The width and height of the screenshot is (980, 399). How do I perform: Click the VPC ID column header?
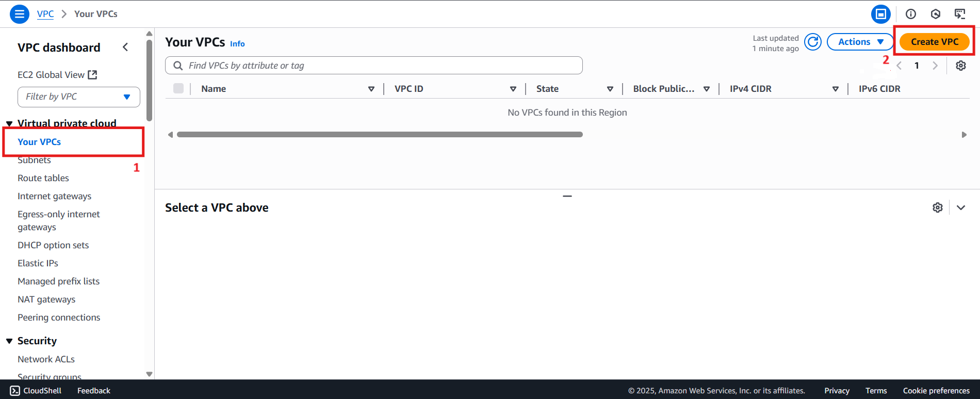(409, 89)
